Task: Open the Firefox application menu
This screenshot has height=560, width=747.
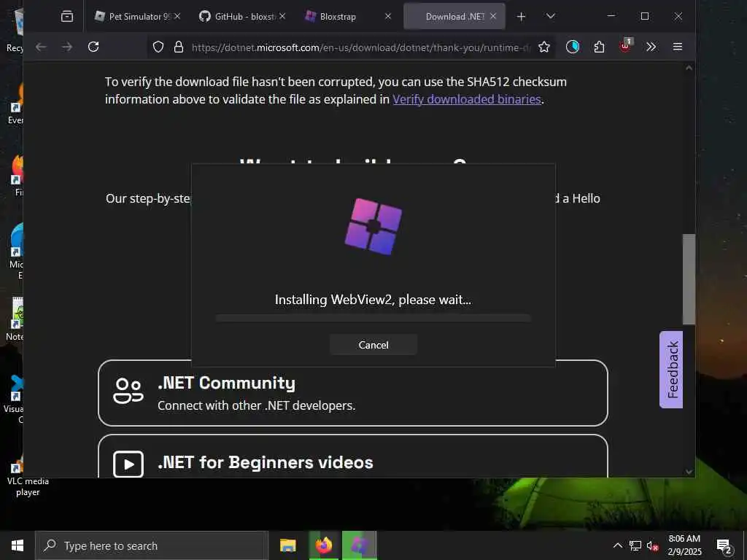Action: (x=678, y=47)
